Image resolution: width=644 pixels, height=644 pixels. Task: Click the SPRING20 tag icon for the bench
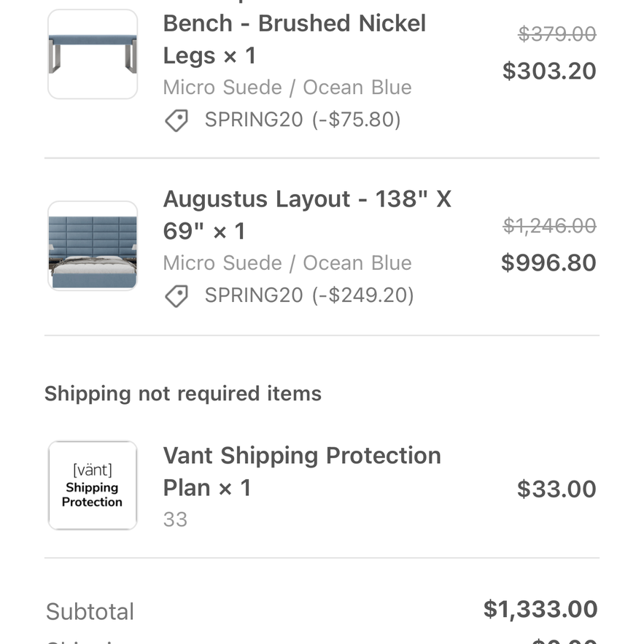(x=176, y=120)
